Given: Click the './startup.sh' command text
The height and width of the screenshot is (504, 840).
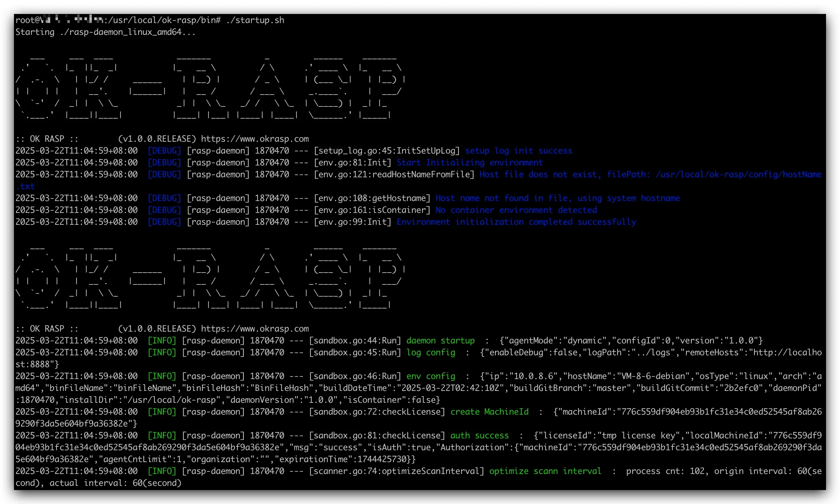Looking at the screenshot, I should [x=255, y=20].
